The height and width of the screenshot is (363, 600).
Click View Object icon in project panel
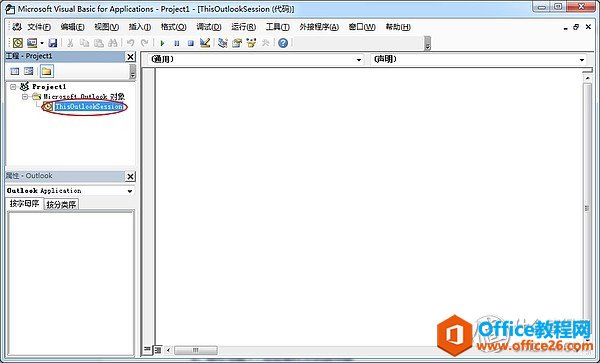(29, 71)
